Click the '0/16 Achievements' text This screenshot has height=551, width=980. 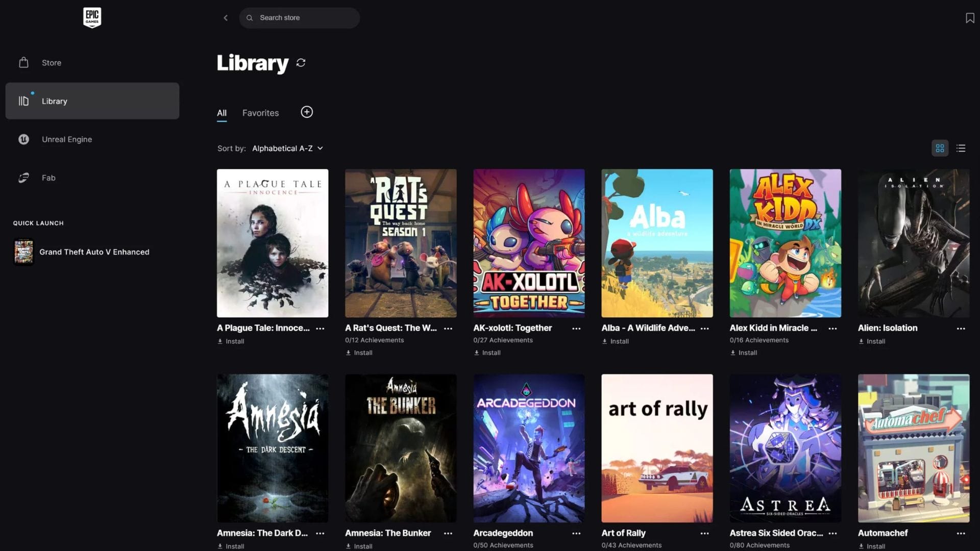point(759,340)
